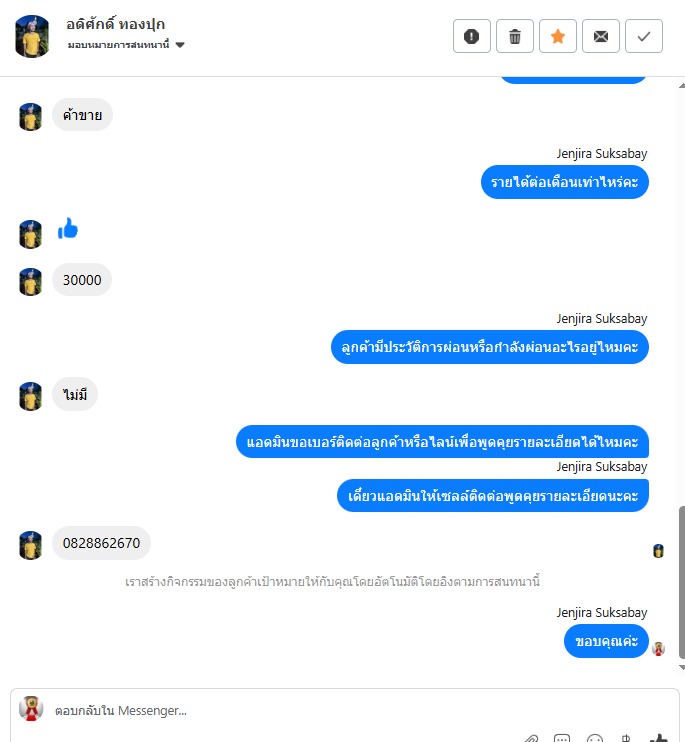Mark conversation unread via envelope icon
685x742 pixels.
[x=601, y=36]
